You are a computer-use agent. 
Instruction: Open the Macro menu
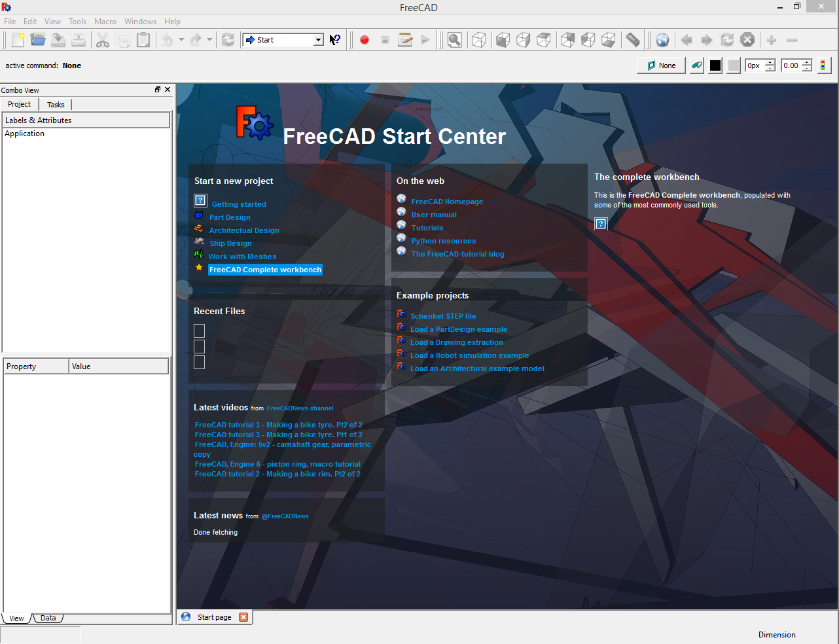pyautogui.click(x=105, y=22)
